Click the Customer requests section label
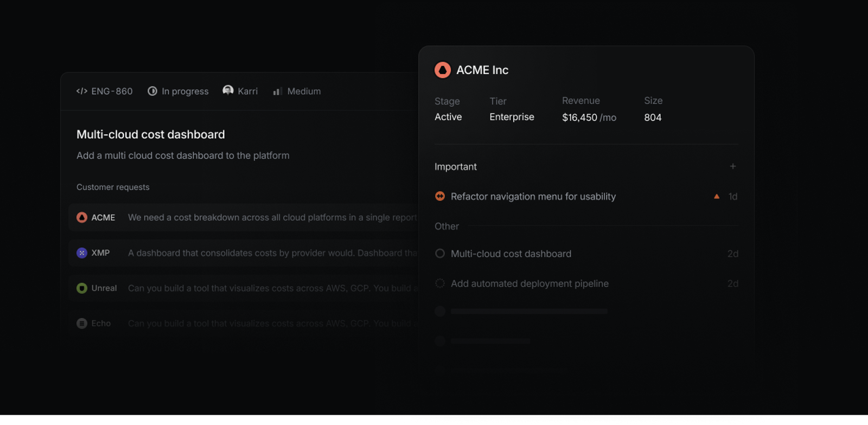Screen dimensions: 868x425 [x=113, y=187]
